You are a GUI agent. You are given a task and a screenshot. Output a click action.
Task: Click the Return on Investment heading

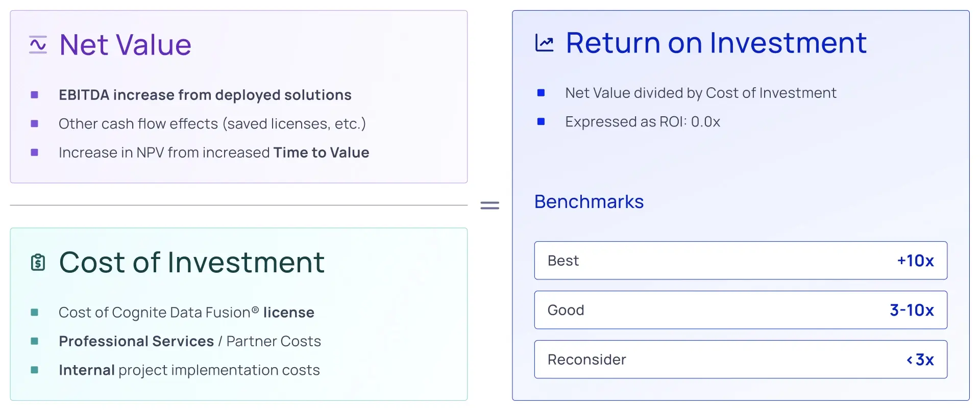point(717,43)
